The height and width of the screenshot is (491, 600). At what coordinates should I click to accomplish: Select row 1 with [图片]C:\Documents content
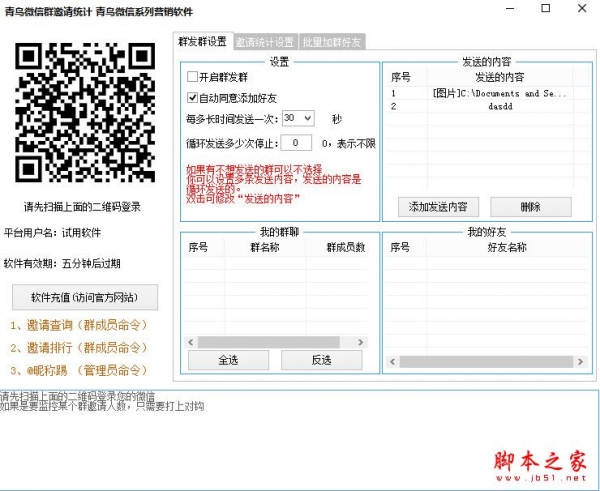click(479, 93)
